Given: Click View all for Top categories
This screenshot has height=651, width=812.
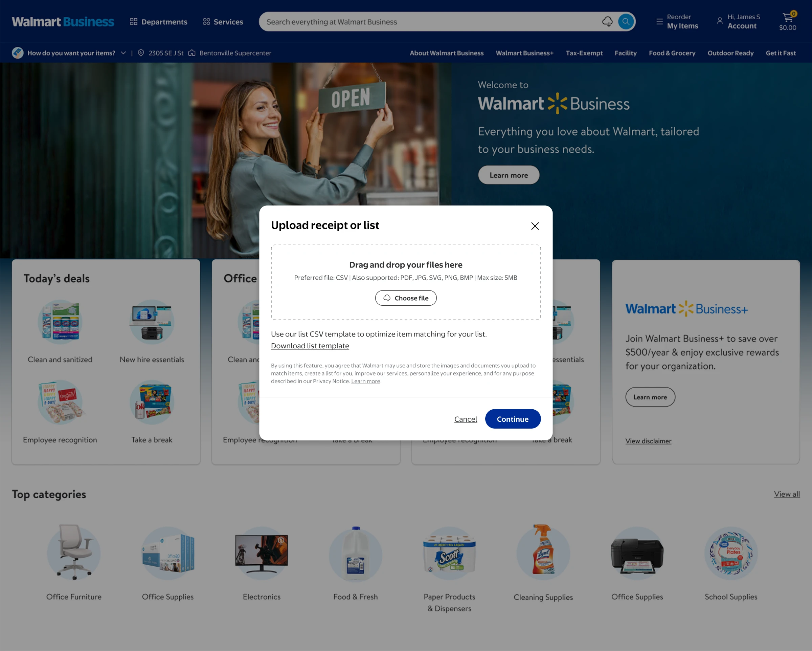Looking at the screenshot, I should click(x=787, y=494).
